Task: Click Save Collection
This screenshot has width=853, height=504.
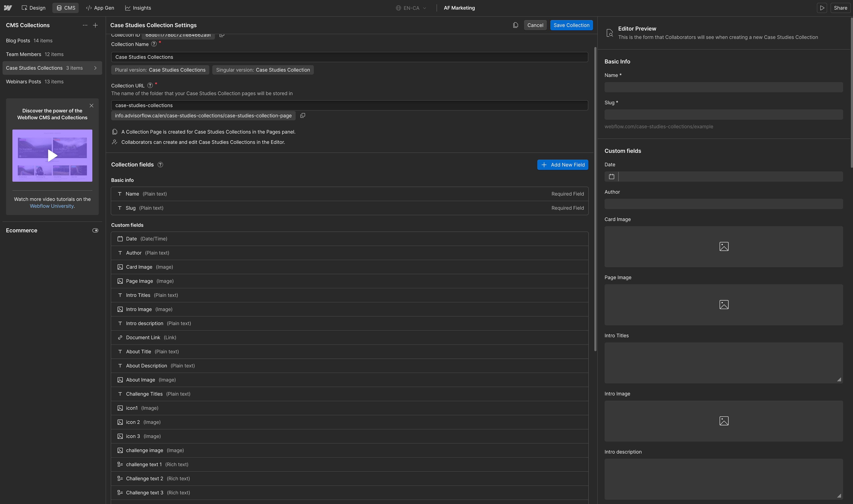Action: tap(572, 25)
